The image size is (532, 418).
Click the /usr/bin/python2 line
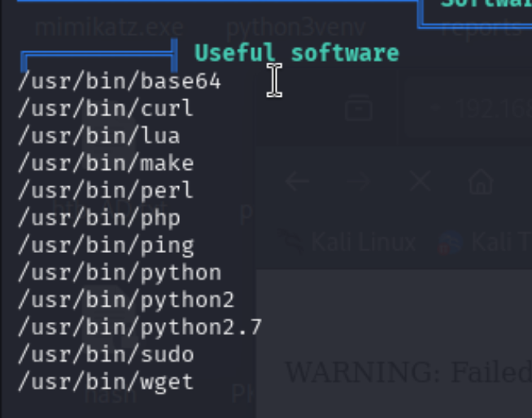[x=126, y=300]
